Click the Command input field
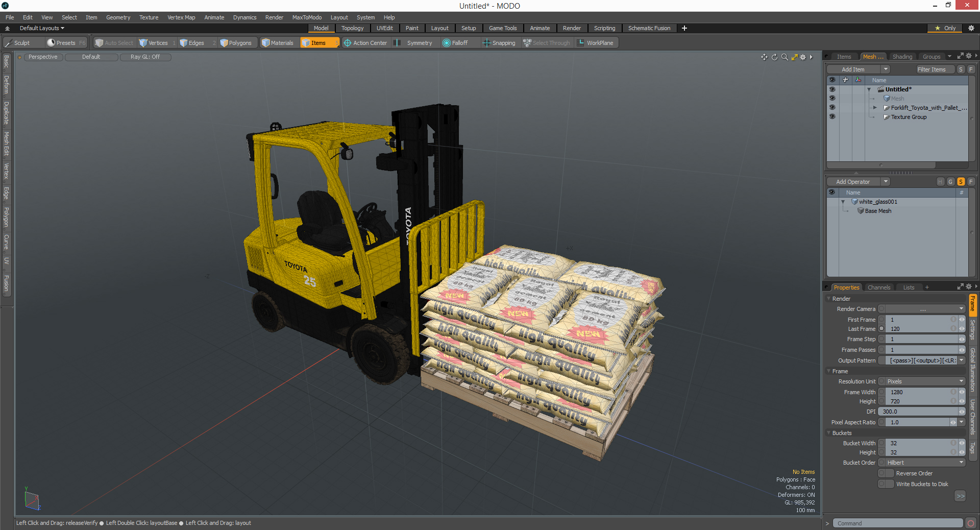This screenshot has width=980, height=530. pyautogui.click(x=898, y=523)
